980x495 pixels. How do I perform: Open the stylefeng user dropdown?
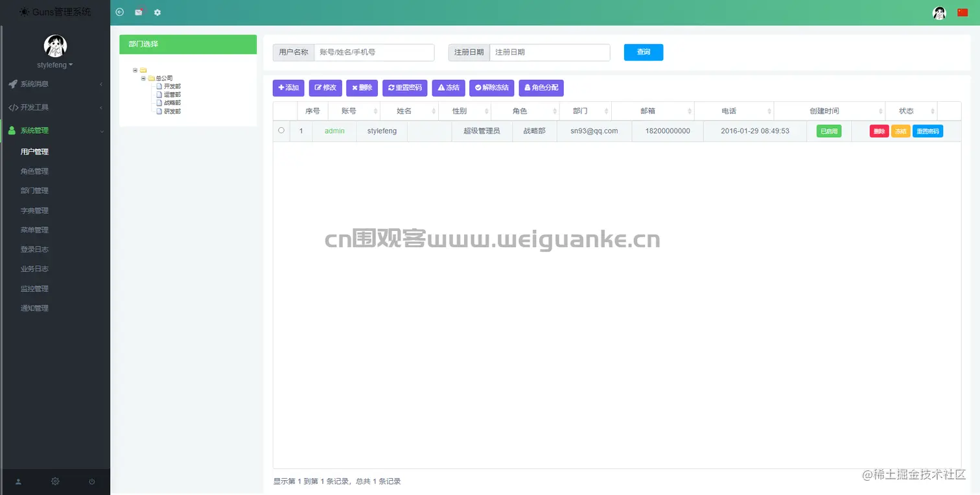tap(55, 65)
